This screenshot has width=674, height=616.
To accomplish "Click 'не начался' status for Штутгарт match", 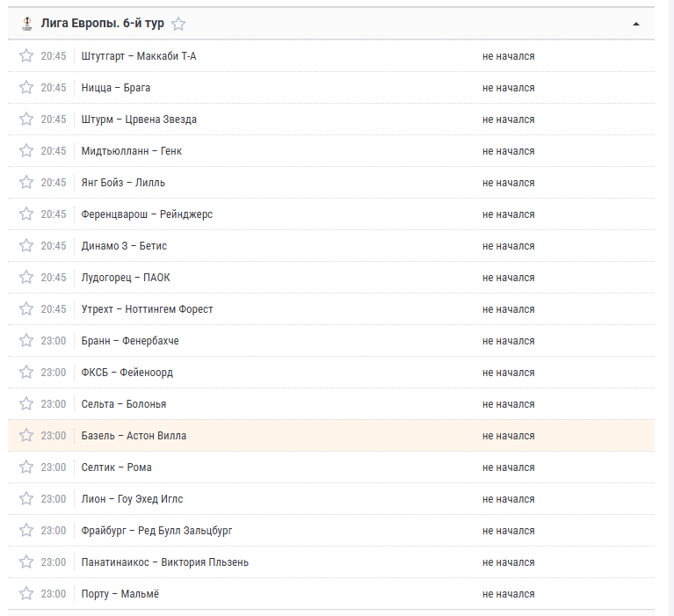I will pyautogui.click(x=508, y=56).
